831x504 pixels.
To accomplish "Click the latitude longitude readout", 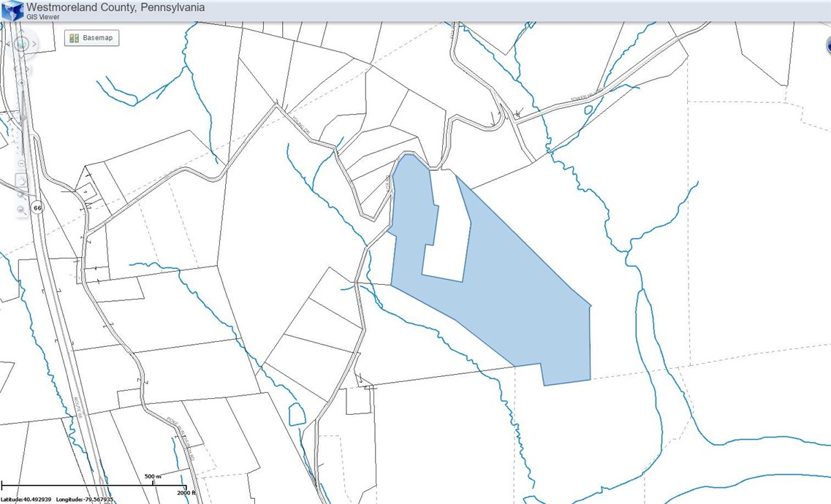I will point(57,500).
